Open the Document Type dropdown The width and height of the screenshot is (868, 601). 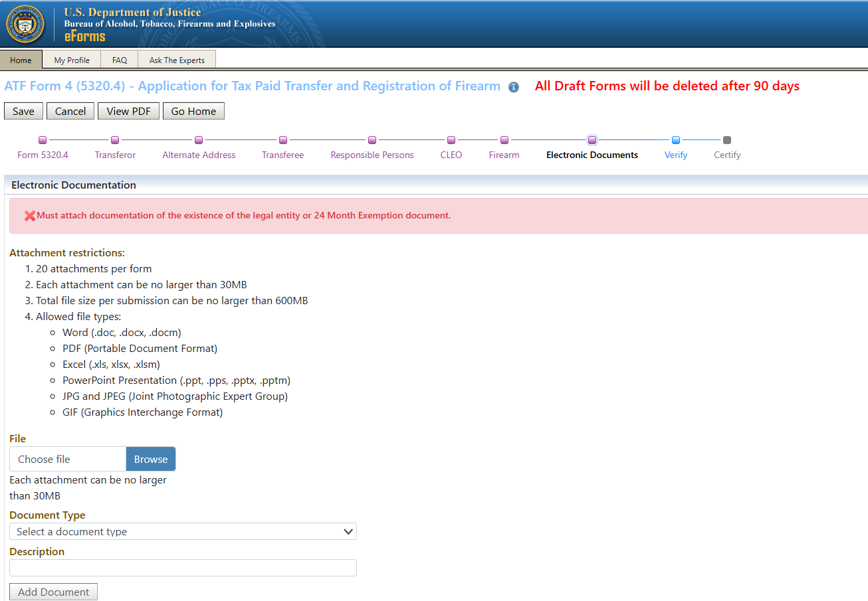[183, 531]
